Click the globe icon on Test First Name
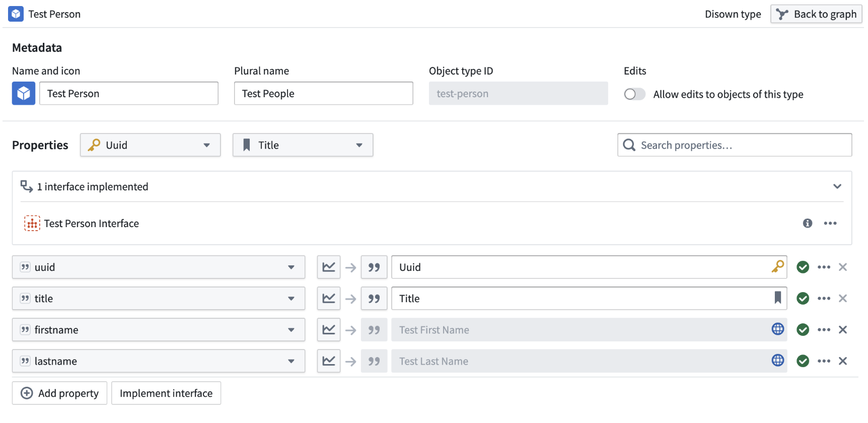Viewport: 868px width, 423px height. [x=778, y=329]
